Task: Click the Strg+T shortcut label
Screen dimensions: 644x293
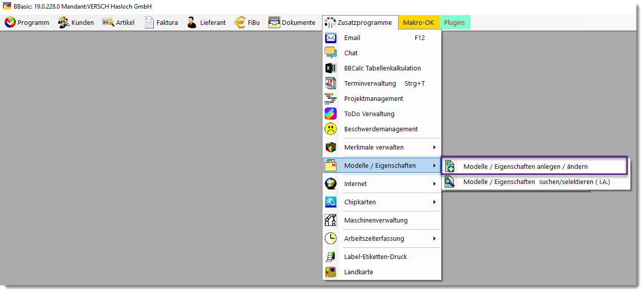Action: pos(415,83)
